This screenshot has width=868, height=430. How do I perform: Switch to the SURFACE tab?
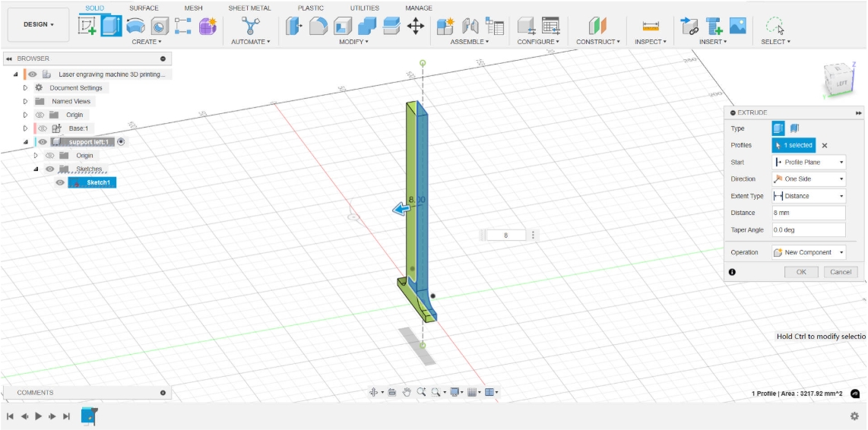click(144, 8)
